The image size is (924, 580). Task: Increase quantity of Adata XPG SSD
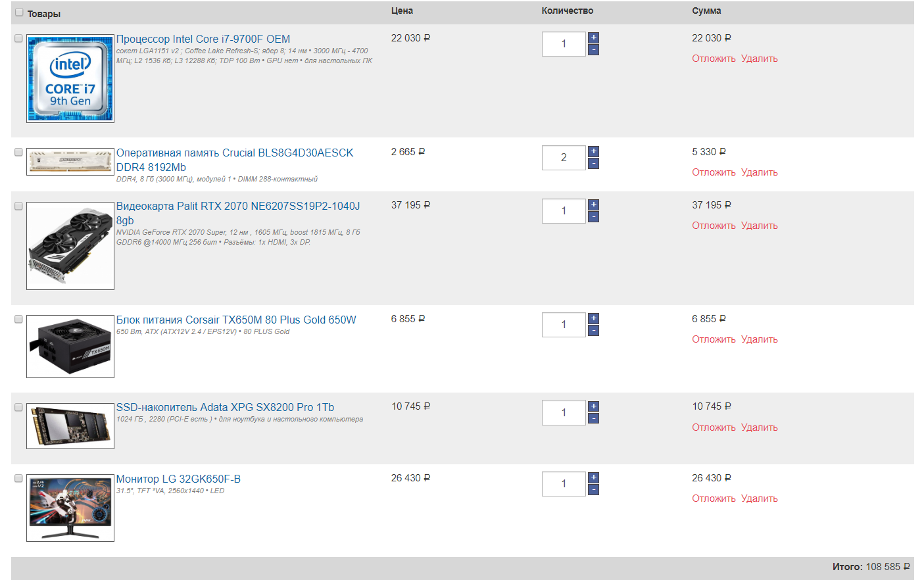point(593,406)
